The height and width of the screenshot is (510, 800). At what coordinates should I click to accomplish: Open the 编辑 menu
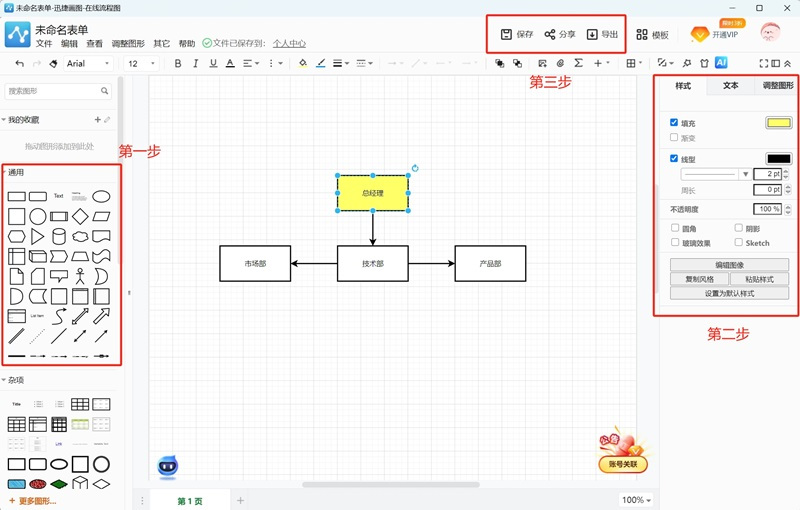click(69, 43)
